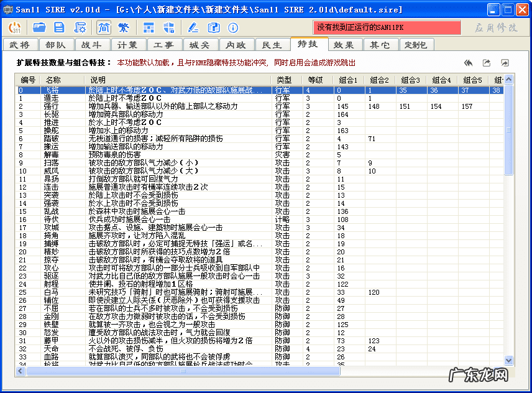Save with the floppy disk icon
The width and height of the screenshot is (532, 393).
click(x=60, y=28)
